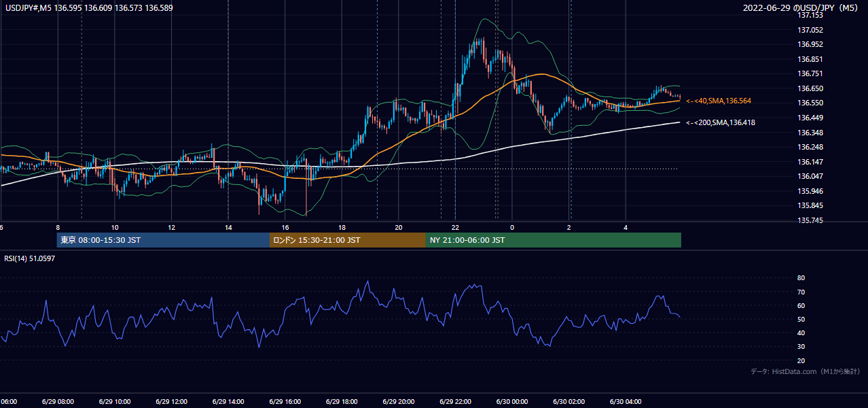868x408 pixels.
Task: Click hour label 12 below the price chart
Action: (x=172, y=228)
